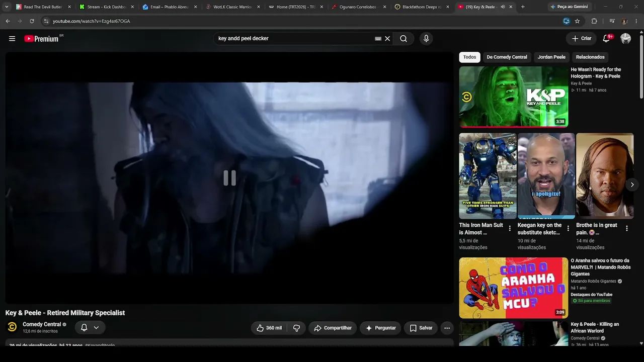Image resolution: width=644 pixels, height=362 pixels.
Task: Focus the address bar with youtube.com URL
Action: pos(302,21)
